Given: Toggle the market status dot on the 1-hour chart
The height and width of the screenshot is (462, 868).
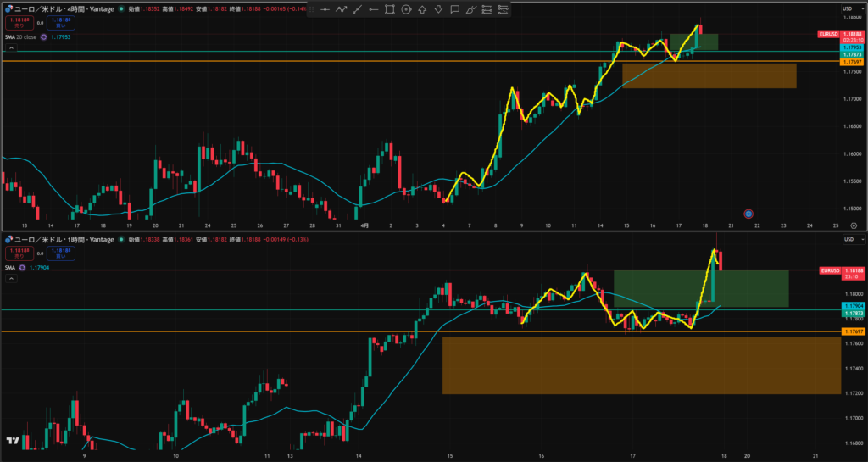Looking at the screenshot, I should tap(121, 240).
